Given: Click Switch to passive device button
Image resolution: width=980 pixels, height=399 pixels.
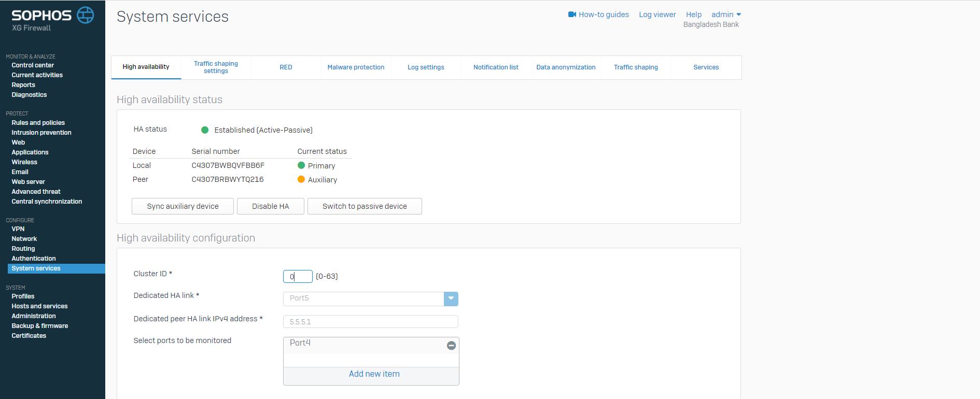Looking at the screenshot, I should pos(365,206).
